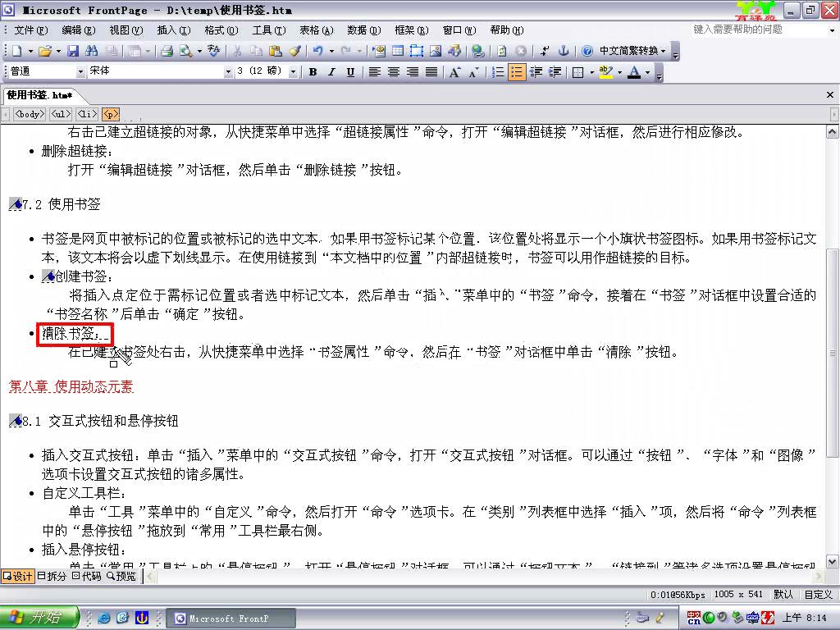
Task: Click the Open folder icon
Action: coord(45,51)
